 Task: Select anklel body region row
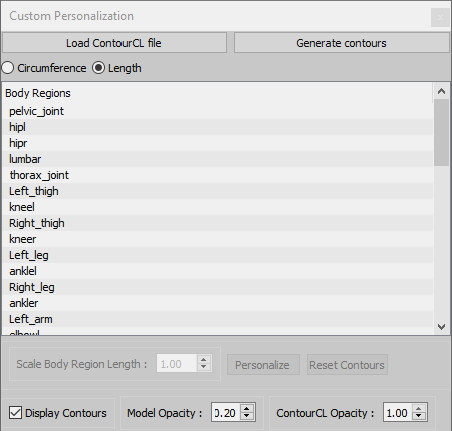click(x=217, y=271)
